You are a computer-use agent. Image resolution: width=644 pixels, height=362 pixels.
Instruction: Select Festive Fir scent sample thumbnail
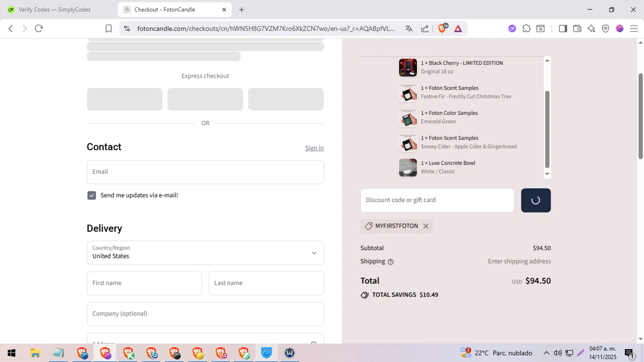408,93
